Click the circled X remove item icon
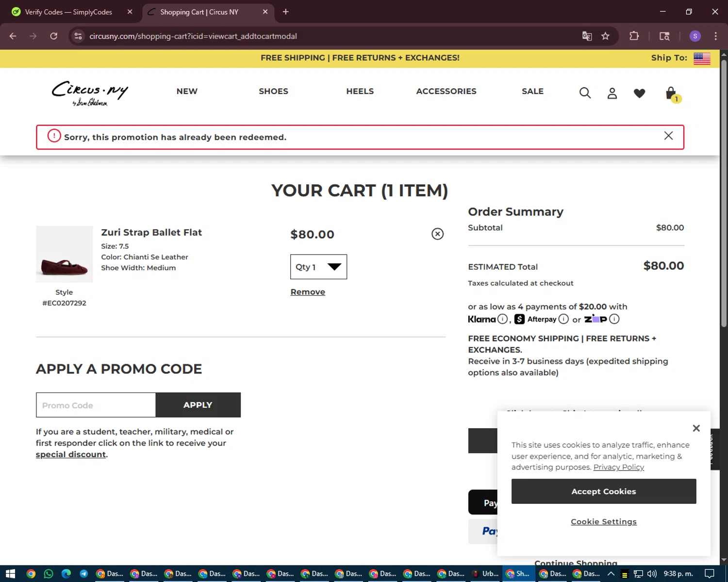This screenshot has width=728, height=582. coord(437,234)
